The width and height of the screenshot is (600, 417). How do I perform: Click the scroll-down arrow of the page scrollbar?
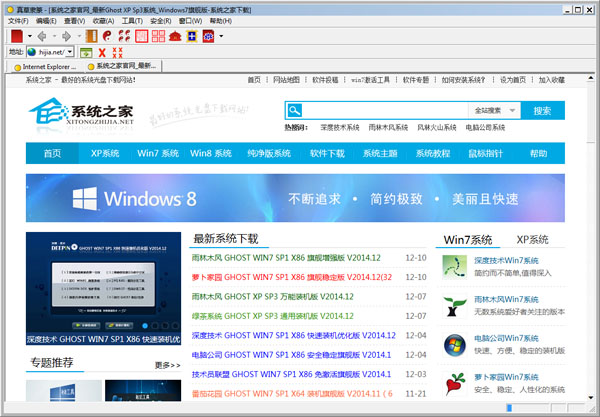click(591, 398)
